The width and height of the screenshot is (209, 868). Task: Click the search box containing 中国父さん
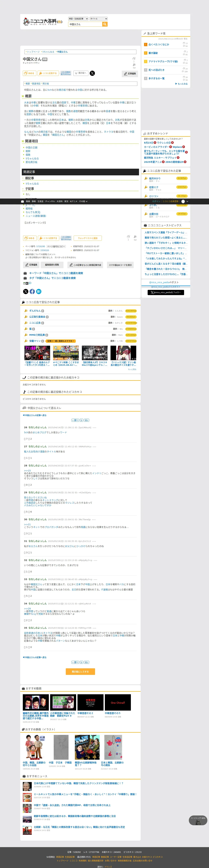[85, 24]
